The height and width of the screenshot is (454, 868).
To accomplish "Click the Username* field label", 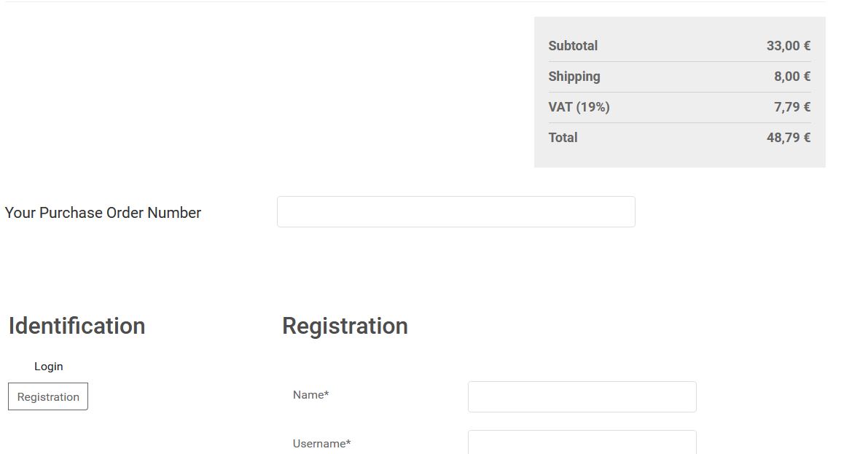I will (x=321, y=444).
